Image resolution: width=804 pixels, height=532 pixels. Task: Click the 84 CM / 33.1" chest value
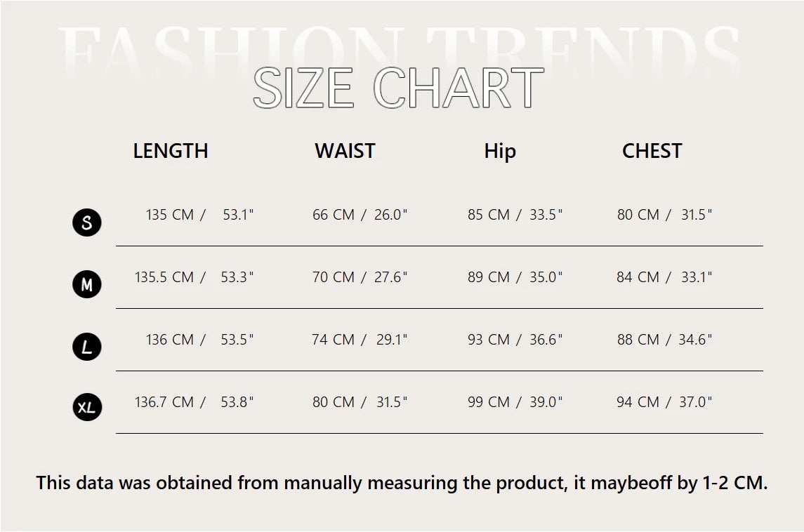(x=664, y=277)
